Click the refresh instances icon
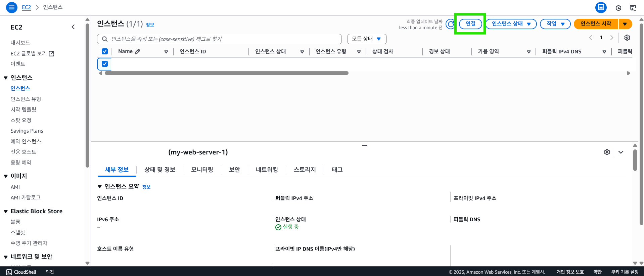 [x=451, y=24]
